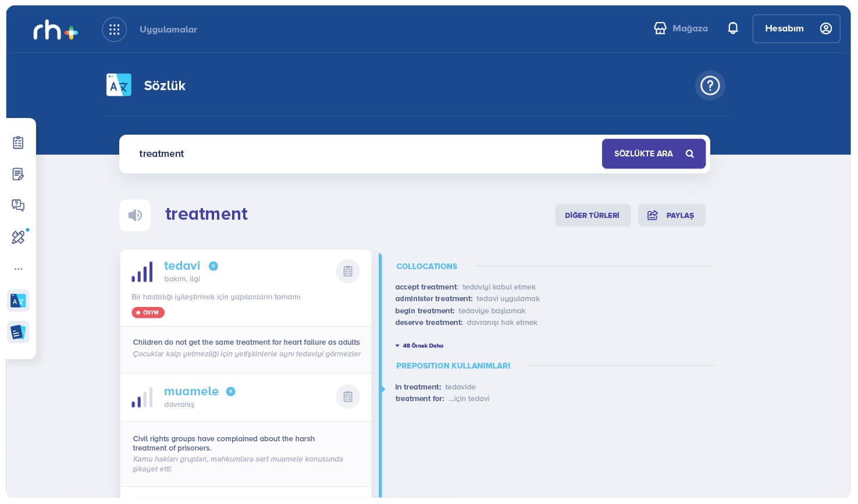Click the Sözlükte Ara search button
Image resolution: width=858 pixels, height=504 pixels.
pos(653,154)
